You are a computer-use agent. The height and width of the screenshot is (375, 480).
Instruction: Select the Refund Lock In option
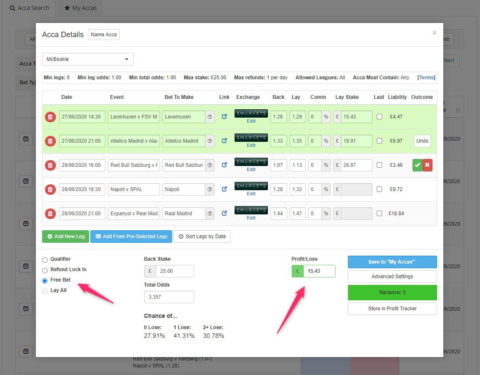click(x=45, y=270)
